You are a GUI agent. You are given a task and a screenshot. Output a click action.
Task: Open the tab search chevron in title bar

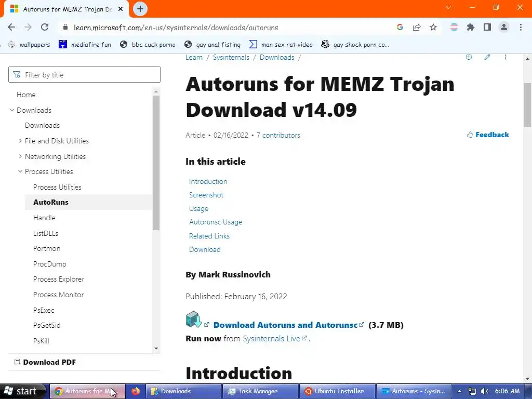[x=448, y=7]
